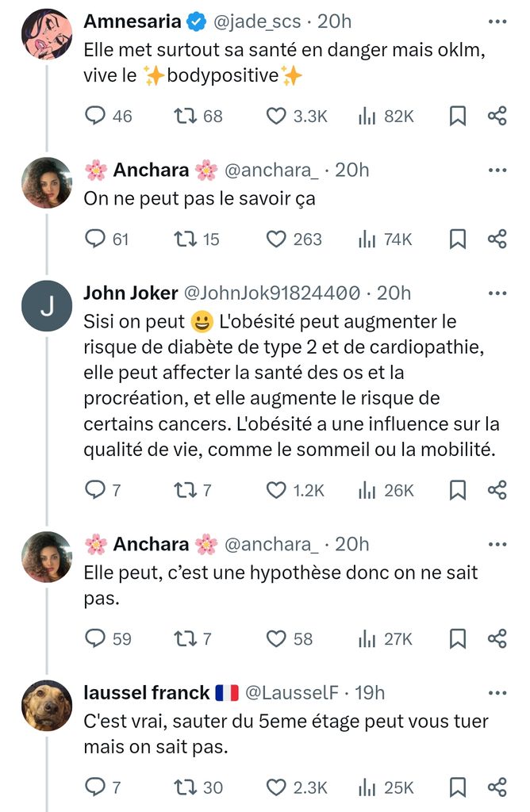Open Amnesaria's profile picture
Image resolution: width=530 pixels, height=812 pixels.
click(47, 33)
